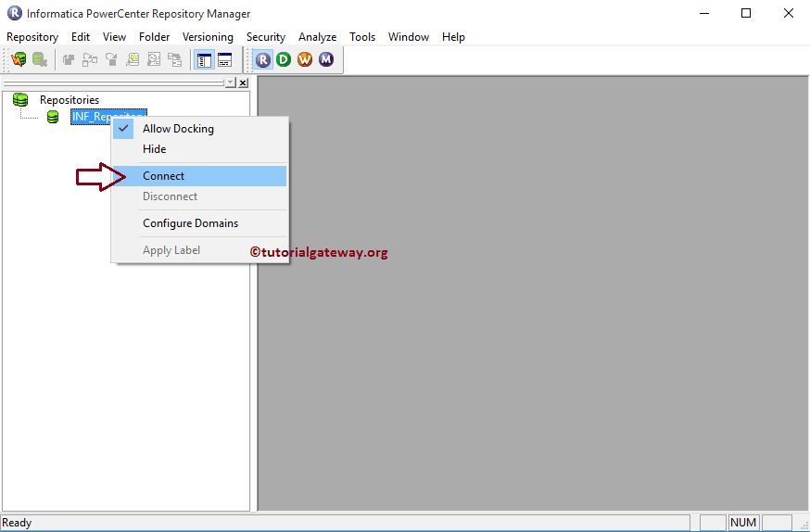This screenshot has height=532, width=810.
Task: Click the greyed-out chart document toolbar icon
Action: [154, 60]
